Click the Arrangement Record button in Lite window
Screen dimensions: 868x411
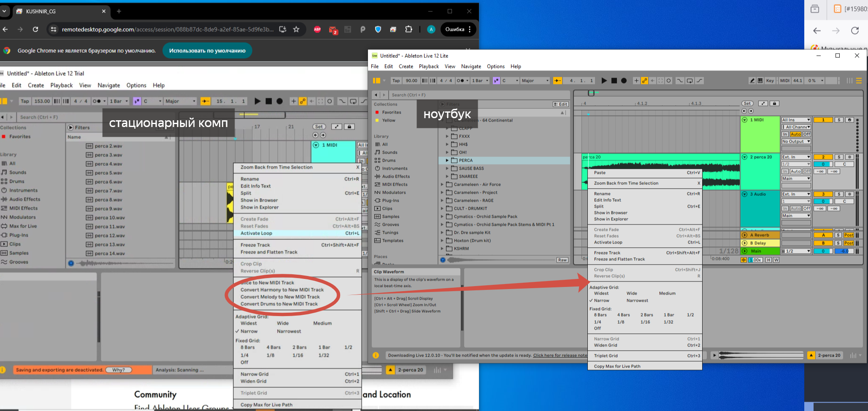[x=624, y=81]
